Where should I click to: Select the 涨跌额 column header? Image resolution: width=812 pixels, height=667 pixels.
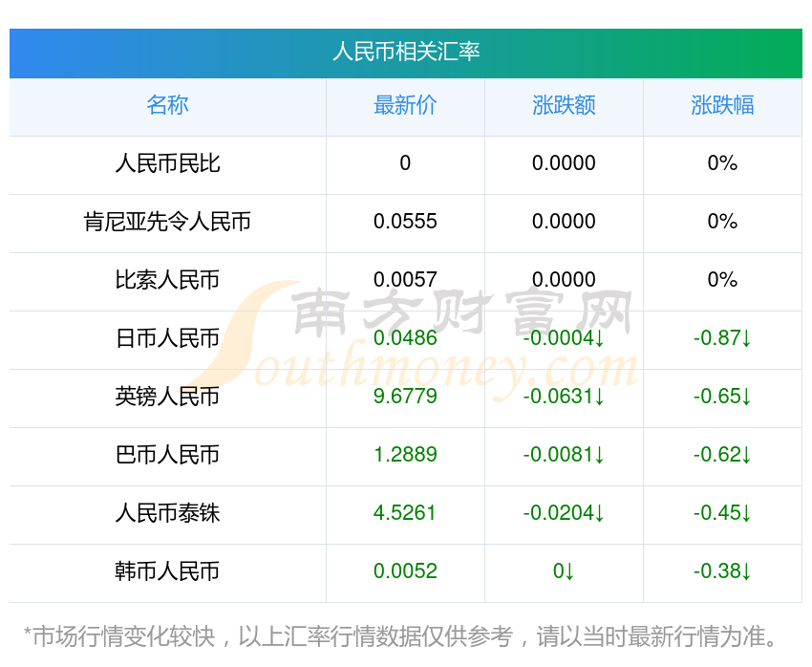tap(564, 105)
